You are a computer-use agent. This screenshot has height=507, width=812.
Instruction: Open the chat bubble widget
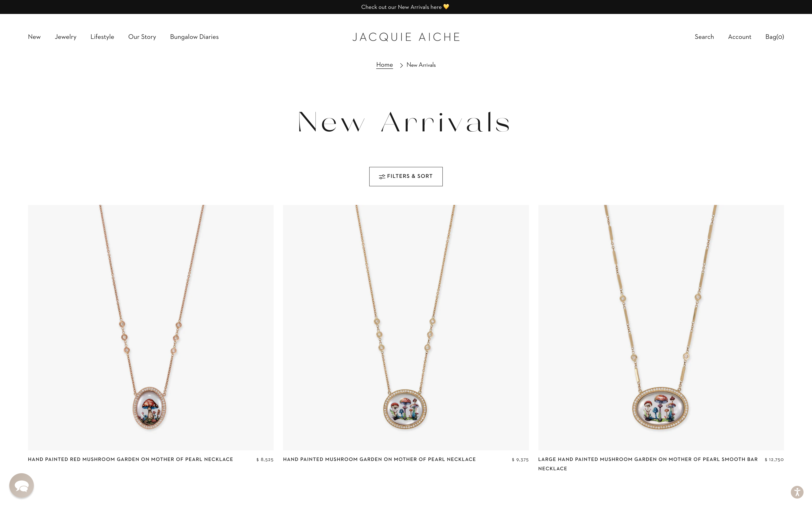[x=22, y=485]
